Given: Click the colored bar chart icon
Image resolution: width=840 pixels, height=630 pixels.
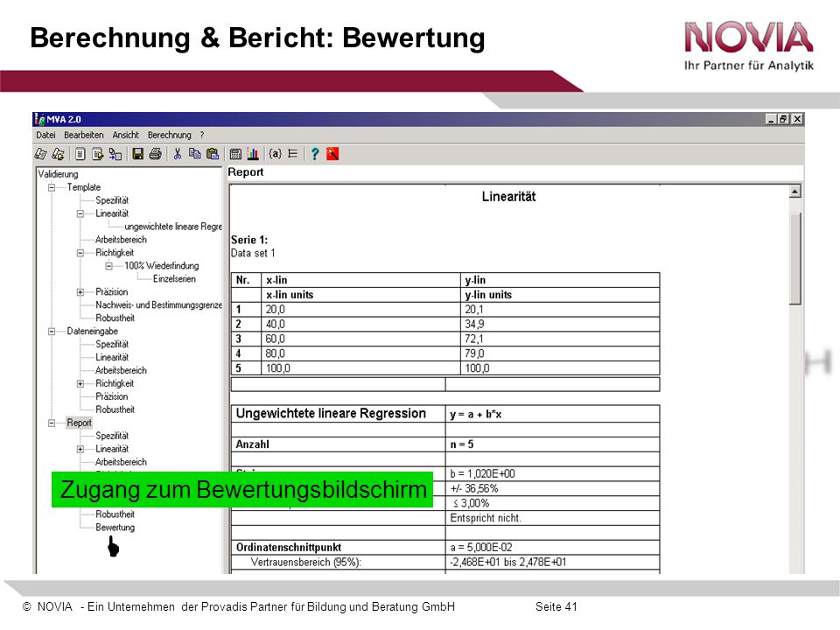Looking at the screenshot, I should (x=253, y=154).
